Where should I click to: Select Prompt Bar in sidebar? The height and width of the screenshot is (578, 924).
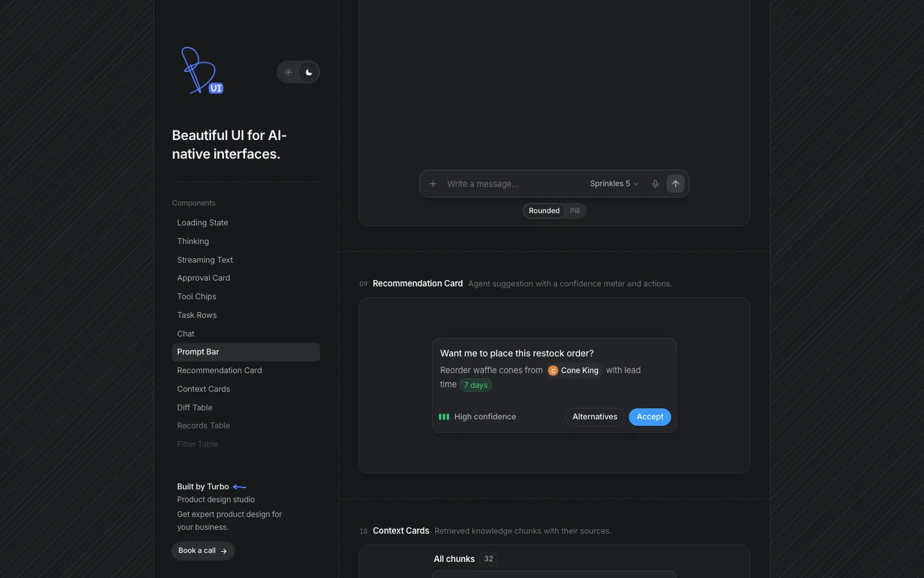point(246,352)
